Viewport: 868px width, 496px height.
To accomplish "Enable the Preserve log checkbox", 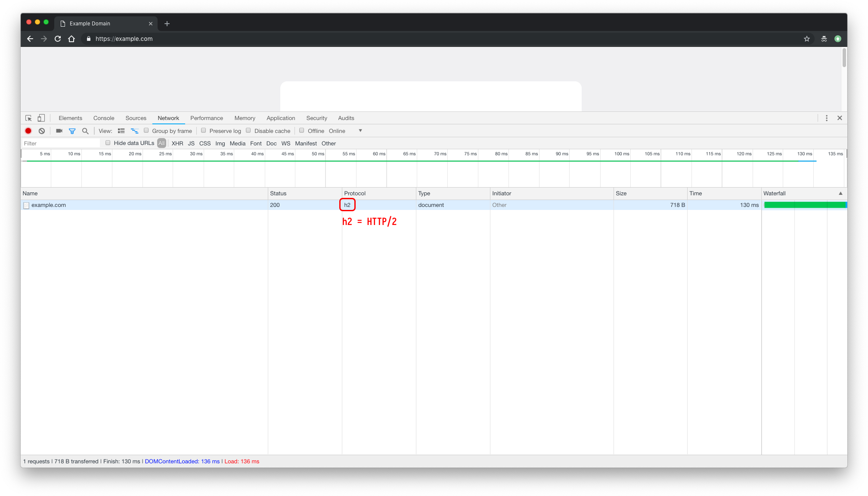I will [x=204, y=130].
